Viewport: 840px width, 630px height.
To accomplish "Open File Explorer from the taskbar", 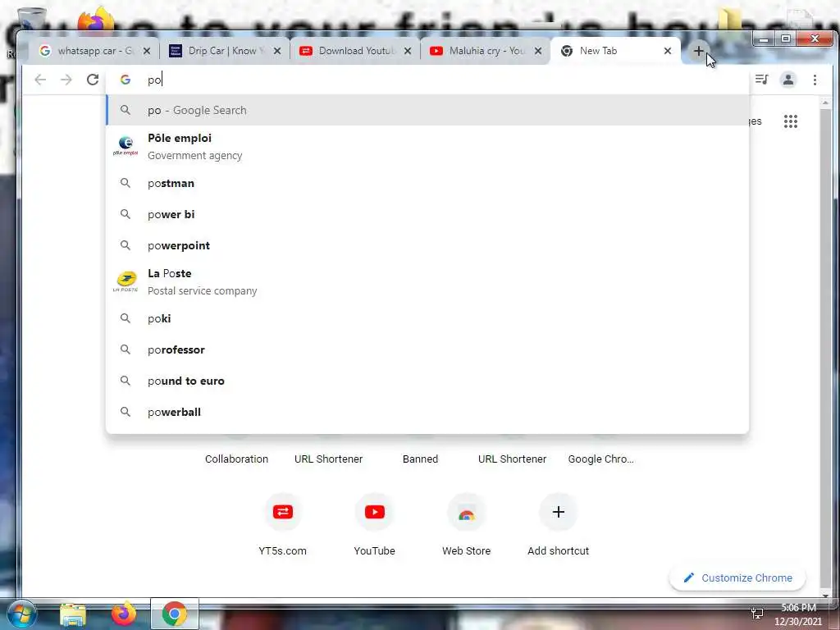I will tap(73, 614).
